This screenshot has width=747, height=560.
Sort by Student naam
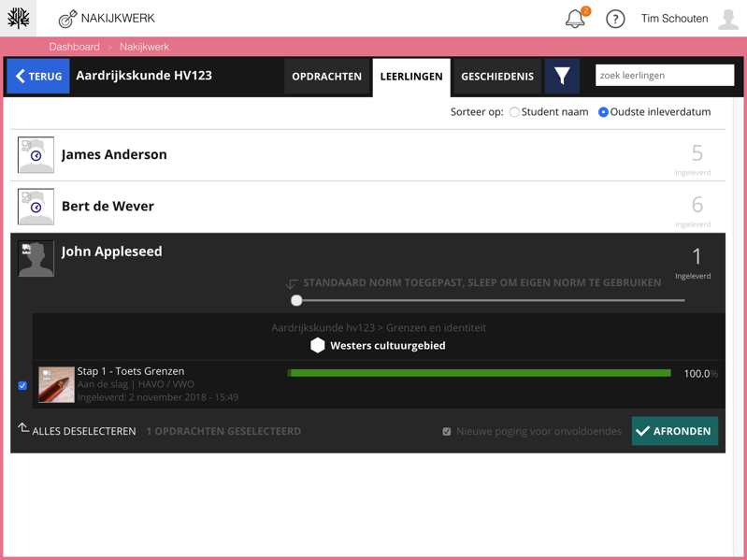(514, 112)
